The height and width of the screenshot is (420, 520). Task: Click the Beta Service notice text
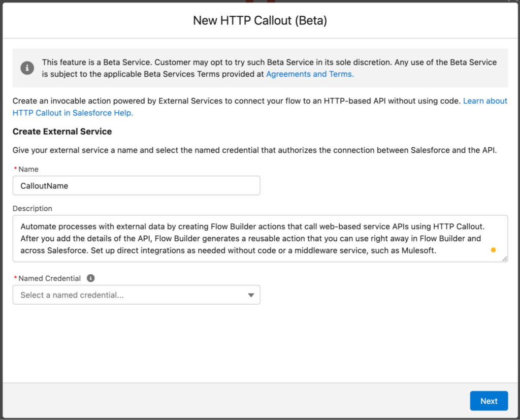tap(269, 62)
